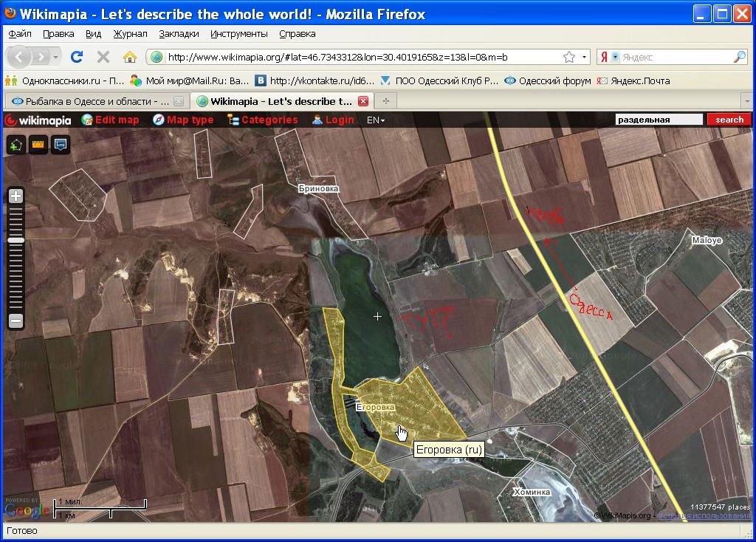The image size is (756, 542).
Task: Open the Map type menu
Action: tap(183, 120)
